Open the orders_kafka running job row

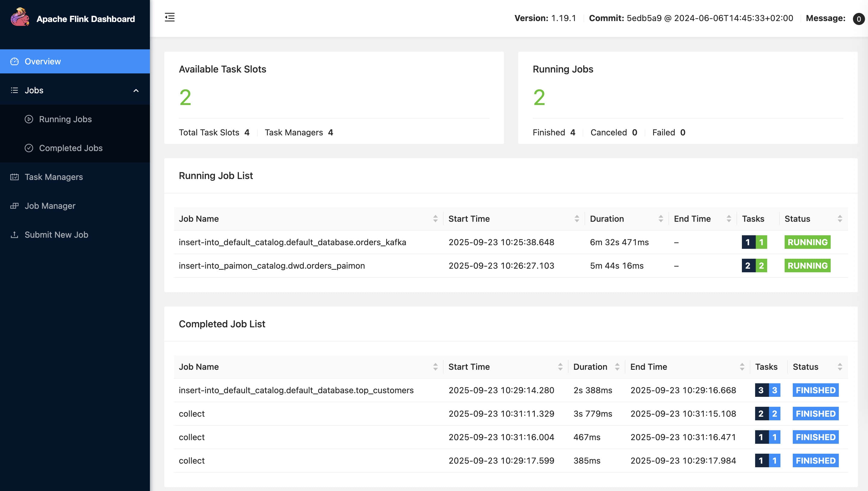coord(292,242)
